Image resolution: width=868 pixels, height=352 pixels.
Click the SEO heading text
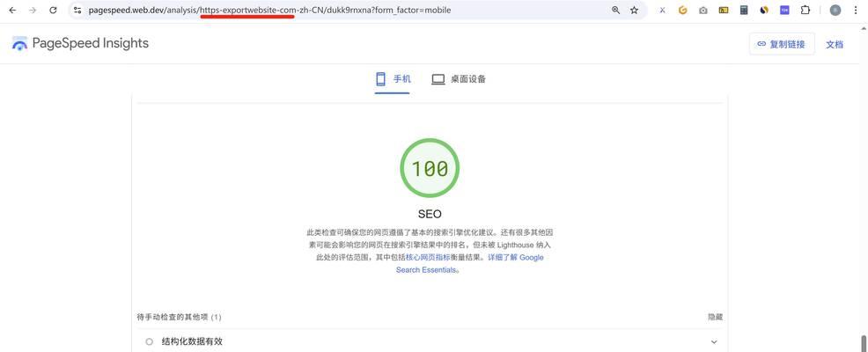click(430, 214)
